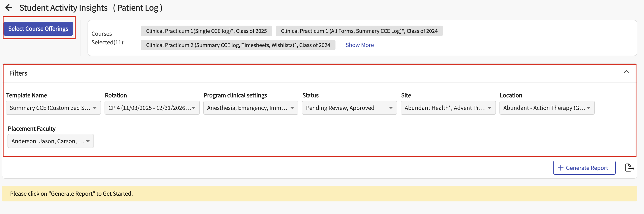
Task: Click the Filters section header
Action: [18, 73]
